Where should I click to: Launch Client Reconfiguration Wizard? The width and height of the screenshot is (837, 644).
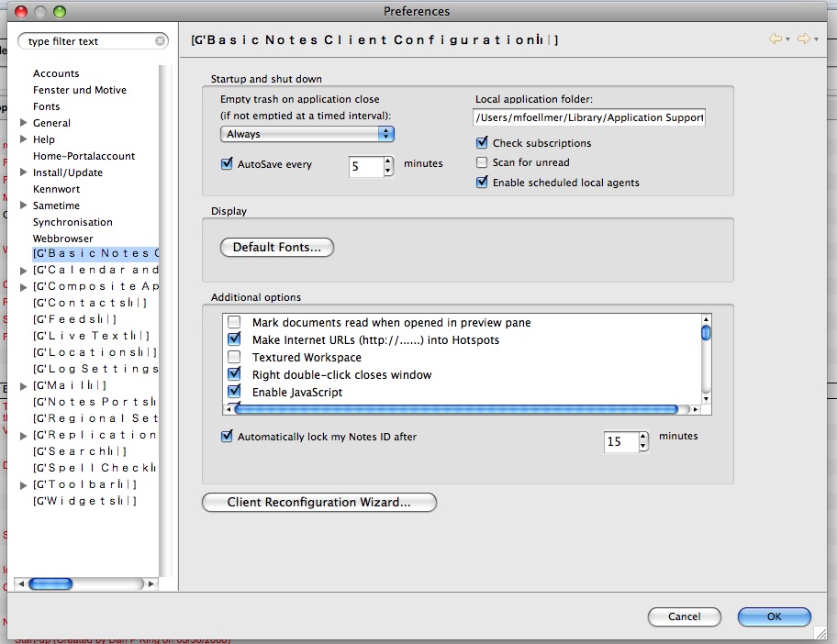tap(319, 503)
